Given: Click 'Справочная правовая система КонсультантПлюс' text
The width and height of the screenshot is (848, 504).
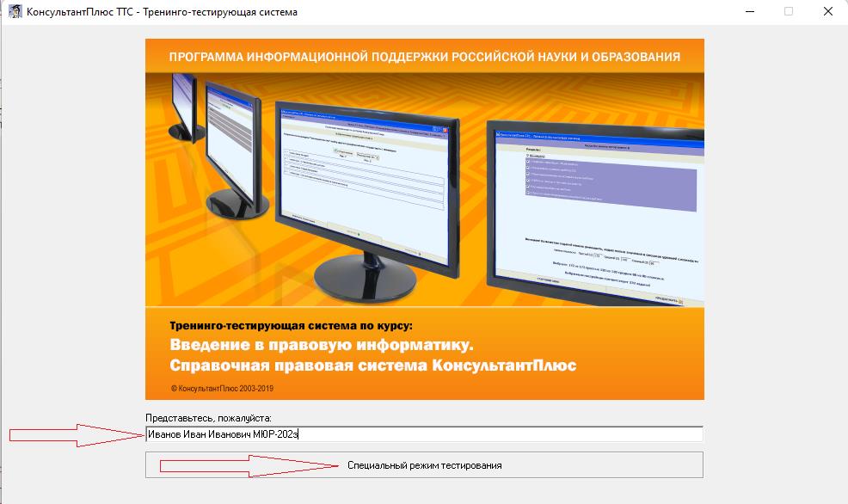Looking at the screenshot, I should (373, 366).
